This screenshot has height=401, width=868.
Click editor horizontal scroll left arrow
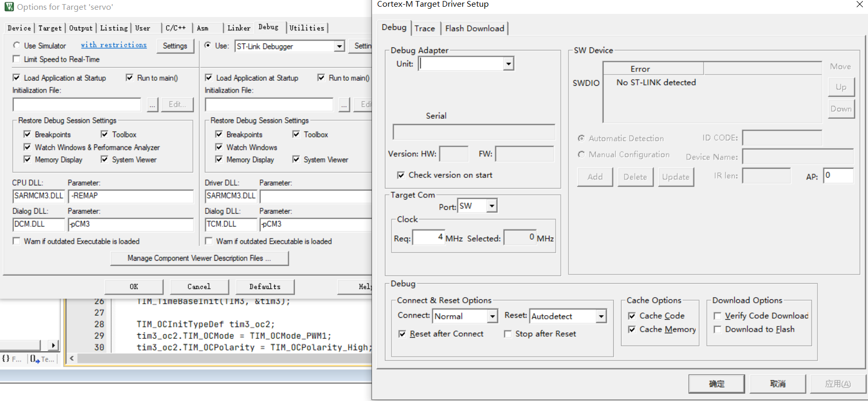tap(72, 358)
